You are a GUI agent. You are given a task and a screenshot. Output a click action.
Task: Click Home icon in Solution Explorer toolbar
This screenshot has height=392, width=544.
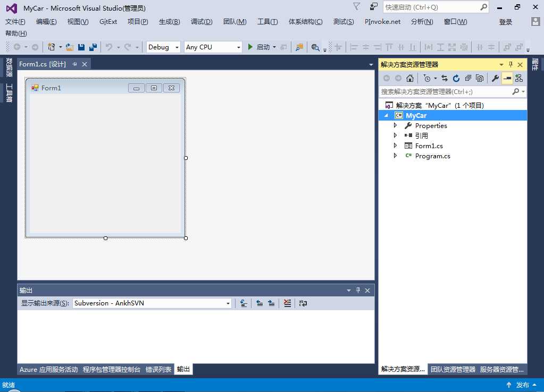[410, 78]
